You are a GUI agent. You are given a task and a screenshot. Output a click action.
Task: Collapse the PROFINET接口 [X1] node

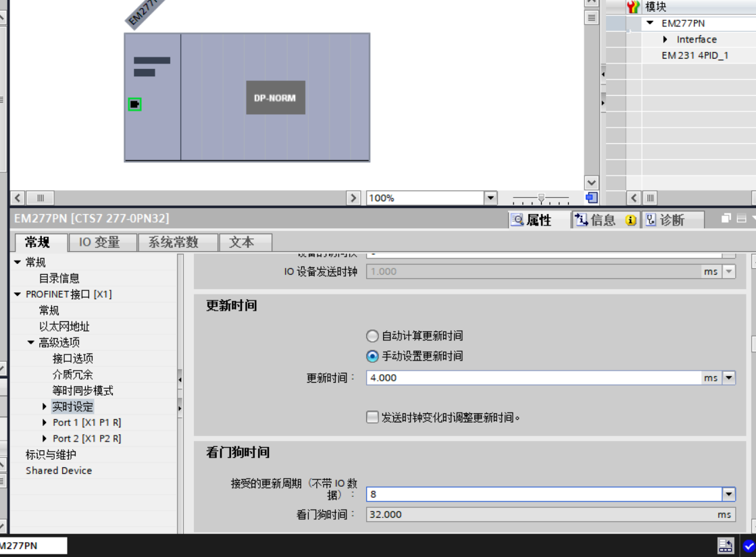point(18,294)
